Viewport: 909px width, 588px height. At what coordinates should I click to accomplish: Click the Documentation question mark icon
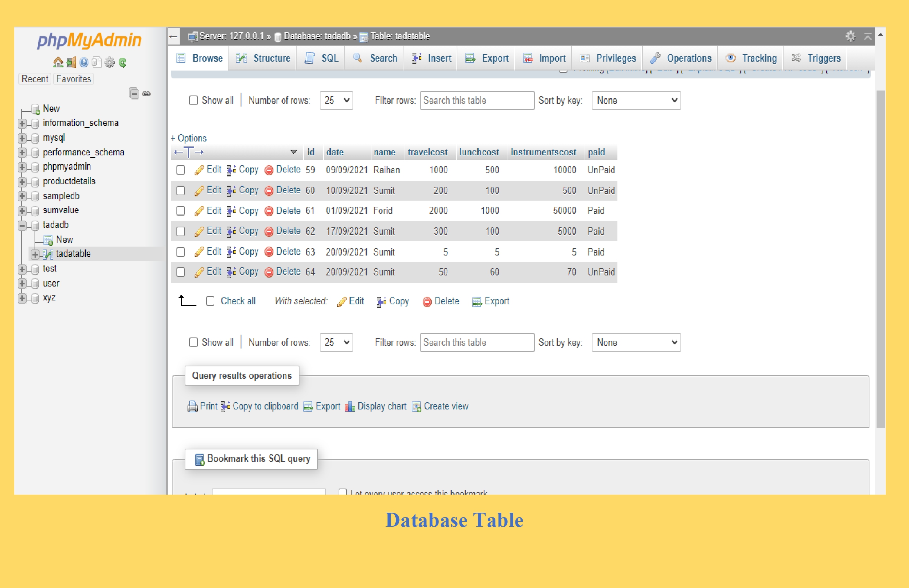pos(84,63)
